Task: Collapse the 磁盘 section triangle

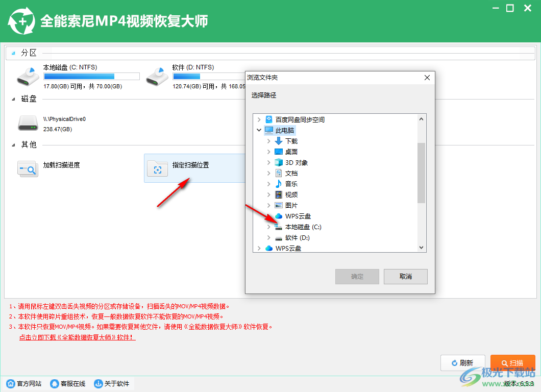Action: [x=13, y=100]
